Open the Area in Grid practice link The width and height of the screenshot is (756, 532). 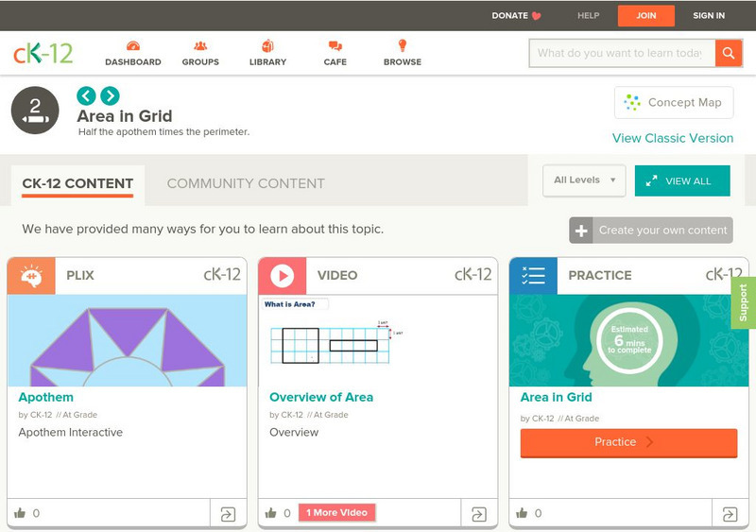coord(556,398)
